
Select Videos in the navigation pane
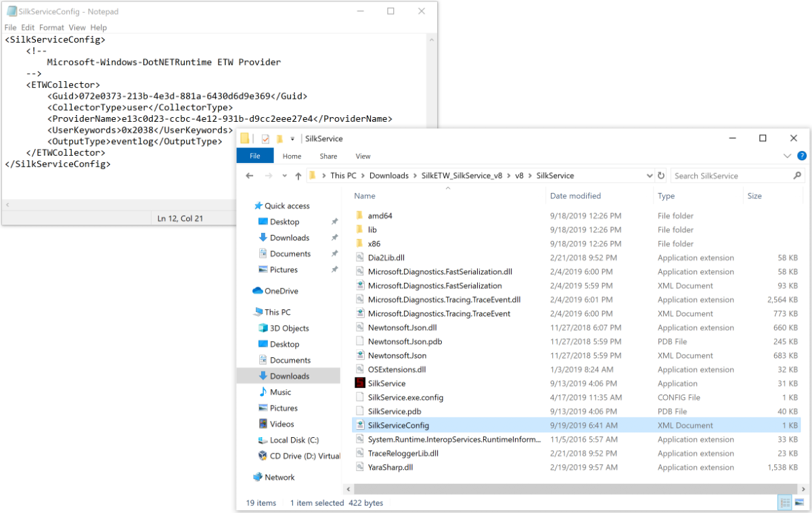coord(281,424)
